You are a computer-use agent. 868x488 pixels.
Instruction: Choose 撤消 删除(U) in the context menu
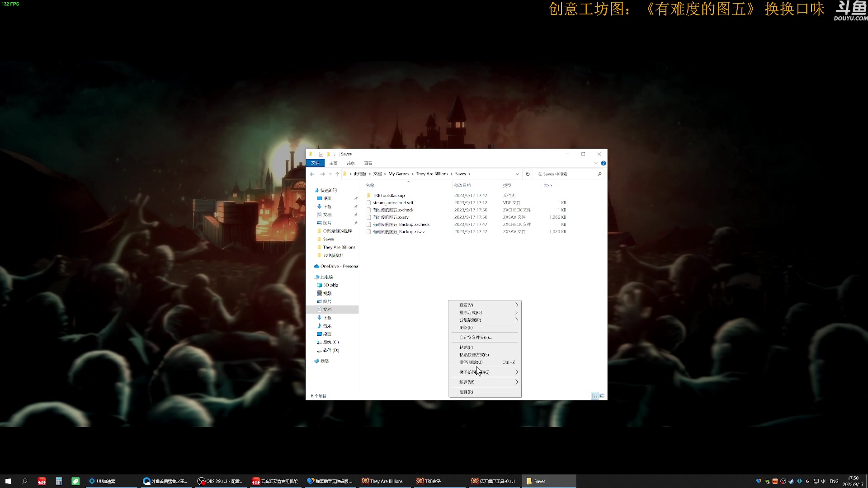pos(471,362)
